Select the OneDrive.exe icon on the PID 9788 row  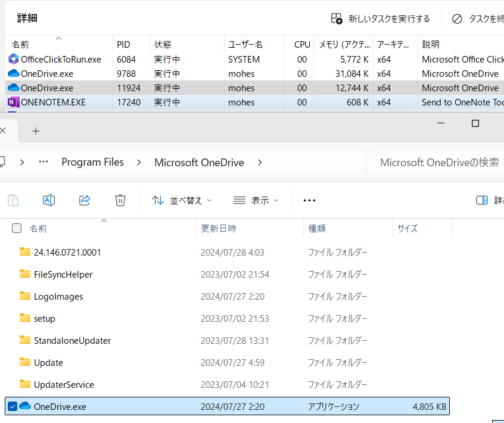13,74
